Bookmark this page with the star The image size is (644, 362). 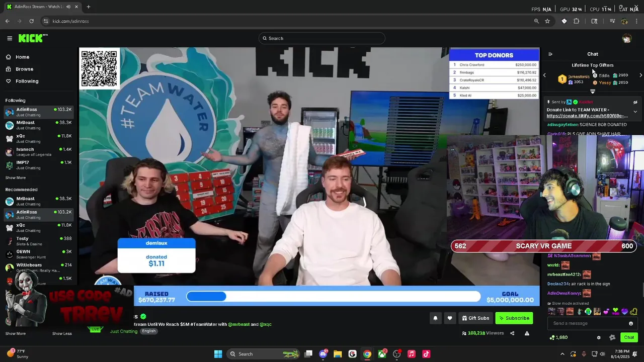(x=547, y=21)
